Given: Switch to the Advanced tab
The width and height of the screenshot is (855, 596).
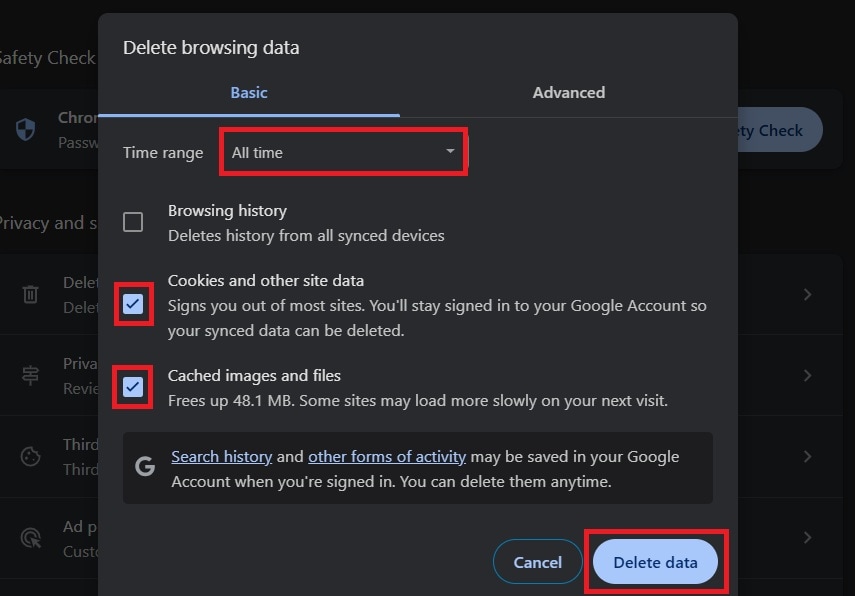Looking at the screenshot, I should [569, 93].
